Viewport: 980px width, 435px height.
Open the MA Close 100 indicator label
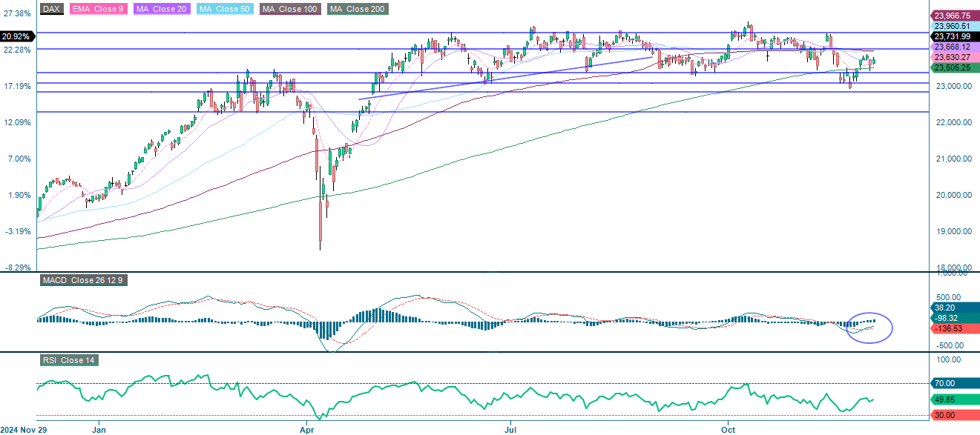coord(289,10)
